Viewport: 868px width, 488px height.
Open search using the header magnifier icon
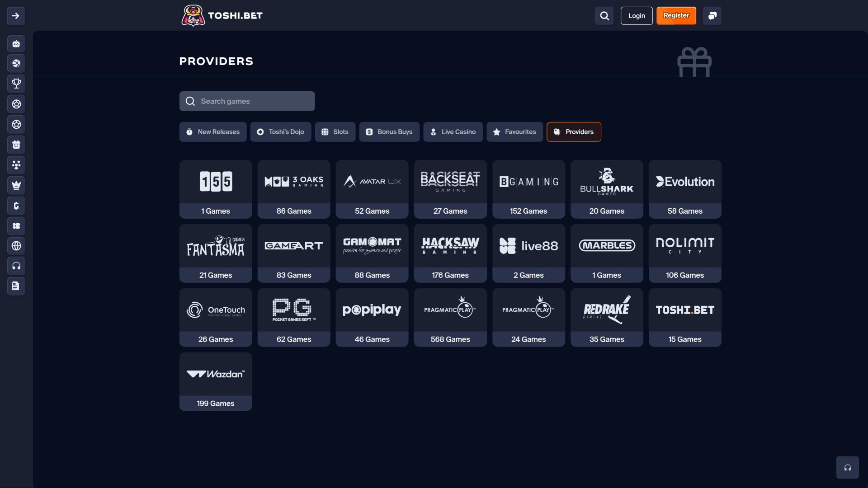coord(604,16)
